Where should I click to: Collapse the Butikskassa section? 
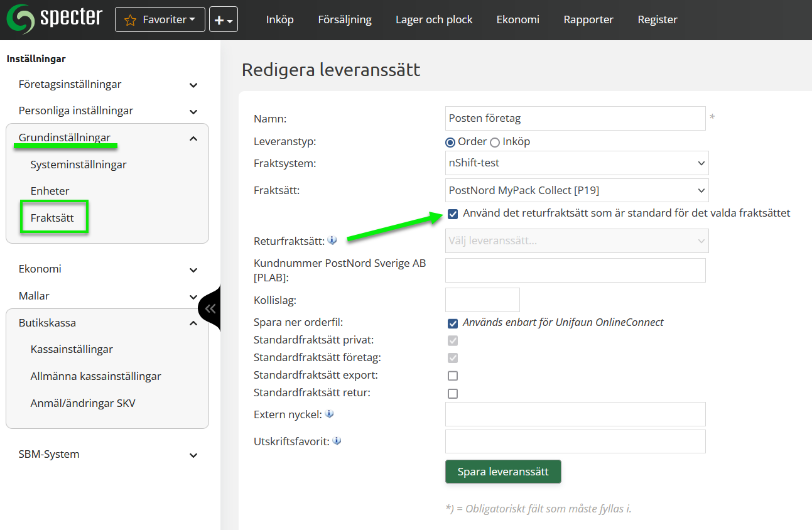tap(193, 323)
